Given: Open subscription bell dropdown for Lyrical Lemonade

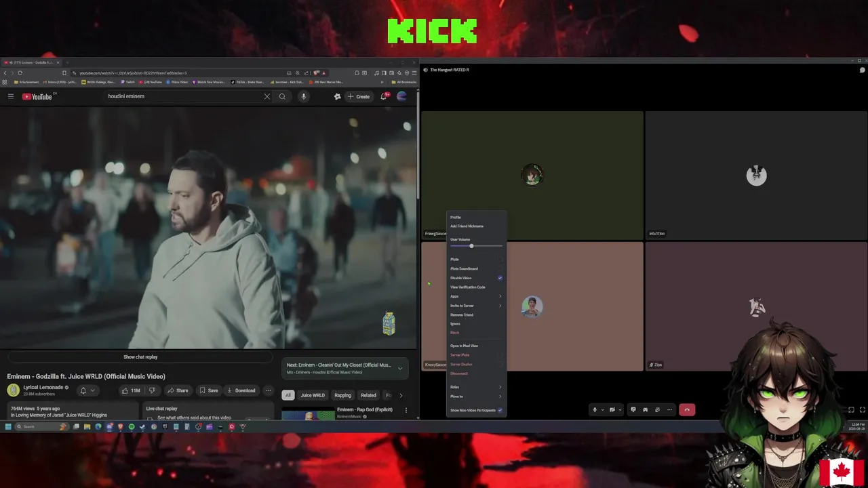Looking at the screenshot, I should point(87,390).
